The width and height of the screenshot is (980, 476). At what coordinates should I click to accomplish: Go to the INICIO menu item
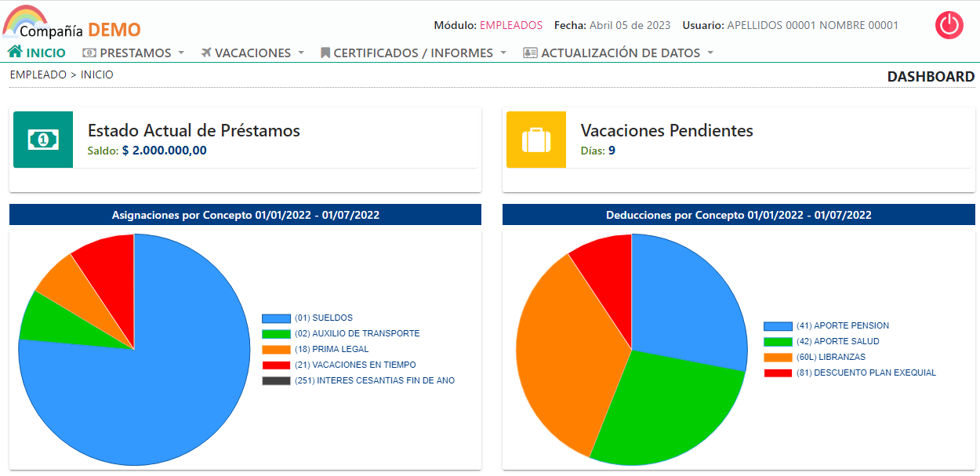45,53
